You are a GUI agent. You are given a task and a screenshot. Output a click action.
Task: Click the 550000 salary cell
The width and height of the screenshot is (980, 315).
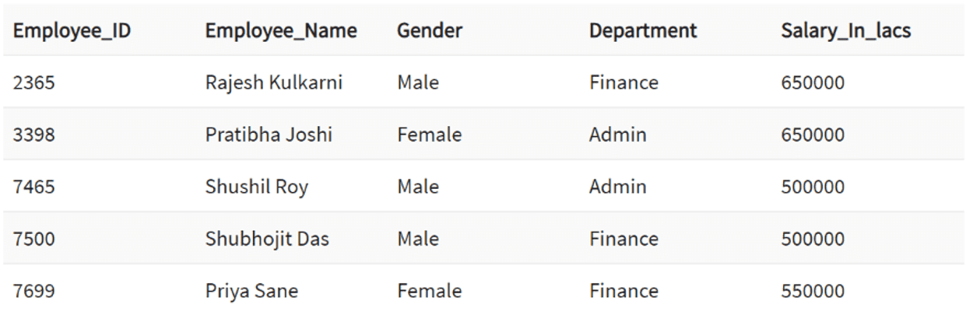813,292
